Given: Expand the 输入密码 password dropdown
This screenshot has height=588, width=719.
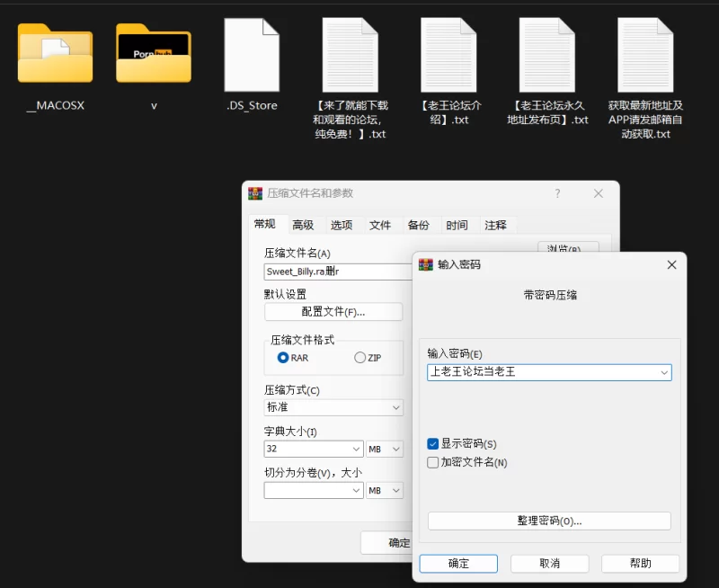Looking at the screenshot, I should click(x=664, y=372).
